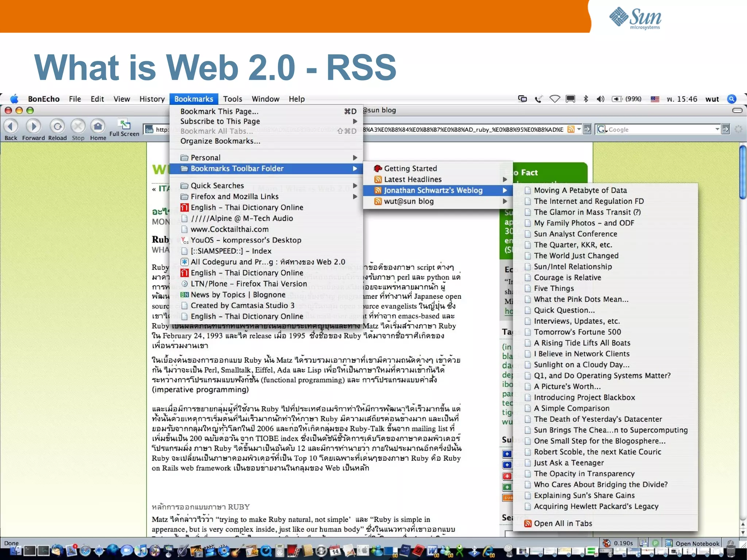Expand Firefox and Mozilla Links folder
The image size is (747, 560).
(266, 197)
